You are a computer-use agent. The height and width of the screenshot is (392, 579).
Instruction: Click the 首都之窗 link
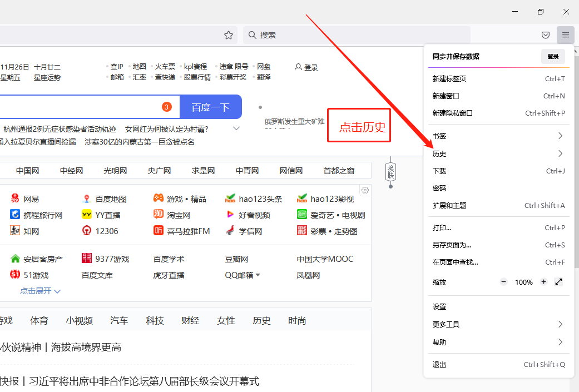339,171
